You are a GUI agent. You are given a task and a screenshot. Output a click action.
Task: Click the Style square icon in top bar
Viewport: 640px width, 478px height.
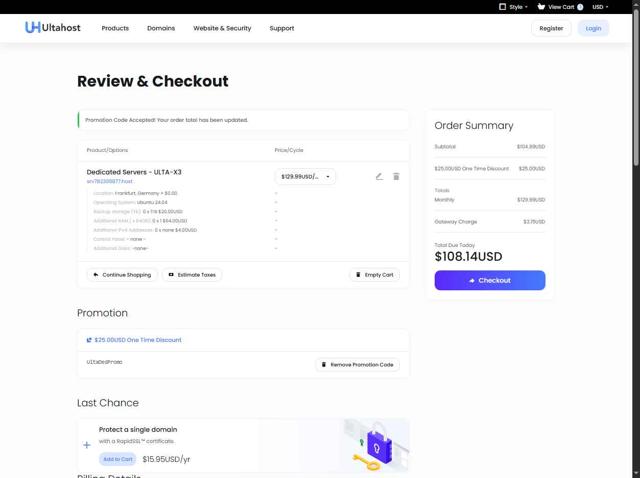coord(502,7)
